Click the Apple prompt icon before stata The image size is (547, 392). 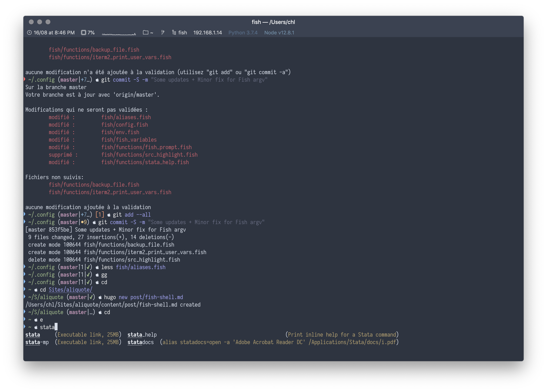(36, 327)
